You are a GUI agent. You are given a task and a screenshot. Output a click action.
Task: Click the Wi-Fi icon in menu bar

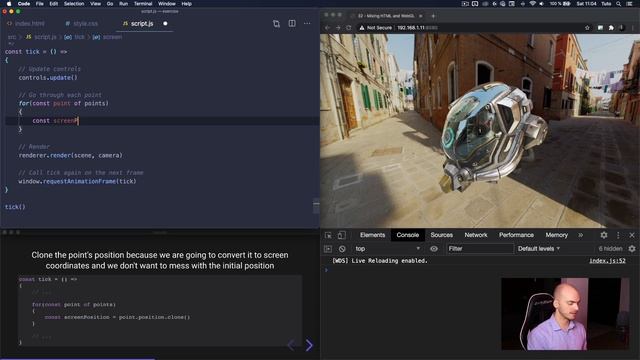coord(532,4)
